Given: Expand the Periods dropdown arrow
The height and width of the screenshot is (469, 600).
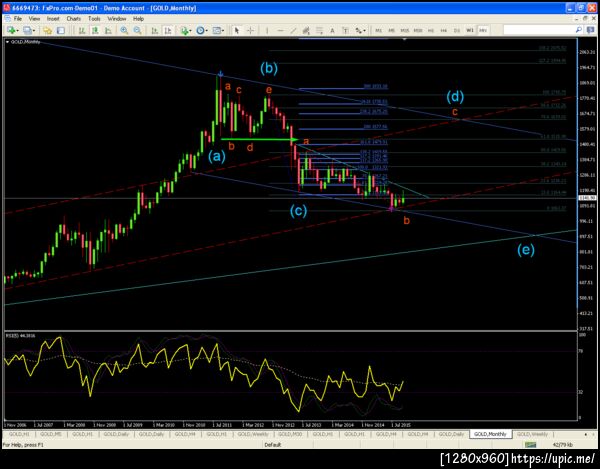Looking at the screenshot, I should [x=206, y=31].
